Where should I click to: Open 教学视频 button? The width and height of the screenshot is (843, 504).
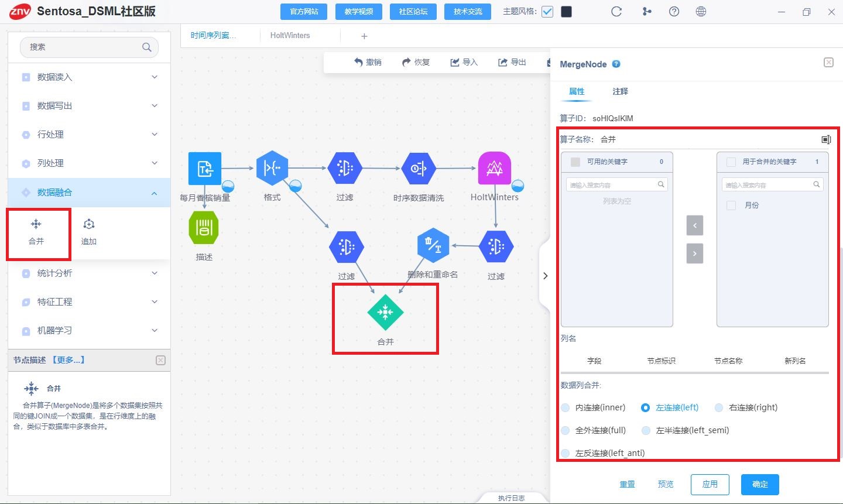tap(359, 12)
